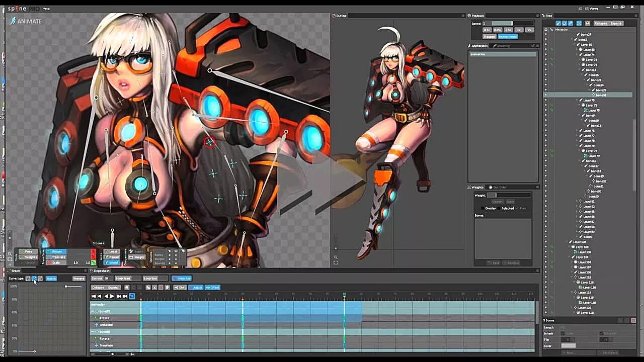Collapse the bone33 row in Dopesheet
Viewport: 644px width, 362px height.
point(93,311)
